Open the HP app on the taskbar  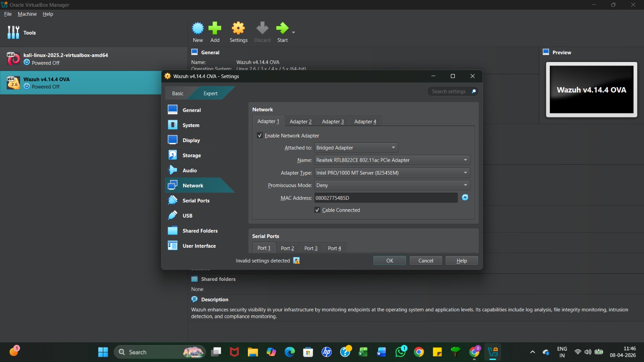pyautogui.click(x=327, y=352)
